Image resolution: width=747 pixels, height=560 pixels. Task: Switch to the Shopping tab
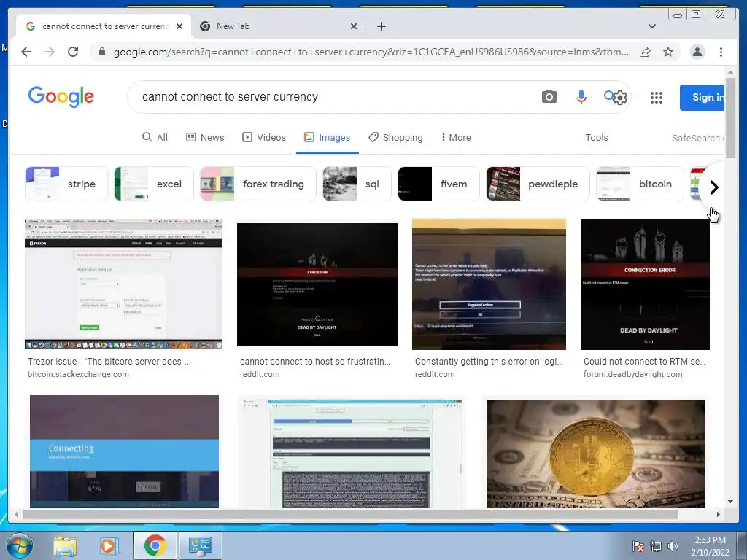tap(395, 138)
